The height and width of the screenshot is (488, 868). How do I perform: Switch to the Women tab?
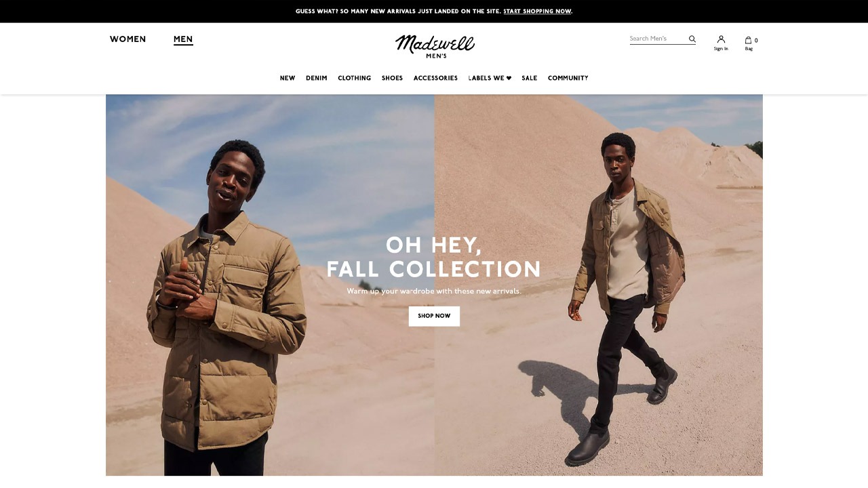pos(128,39)
